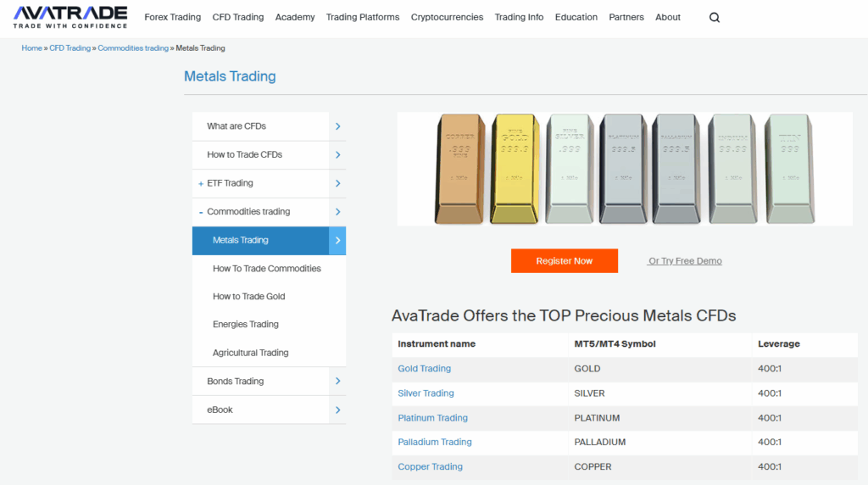Viewport: 868px width, 485px height.
Task: Select Metals Trading sidebar item
Action: pos(261,240)
